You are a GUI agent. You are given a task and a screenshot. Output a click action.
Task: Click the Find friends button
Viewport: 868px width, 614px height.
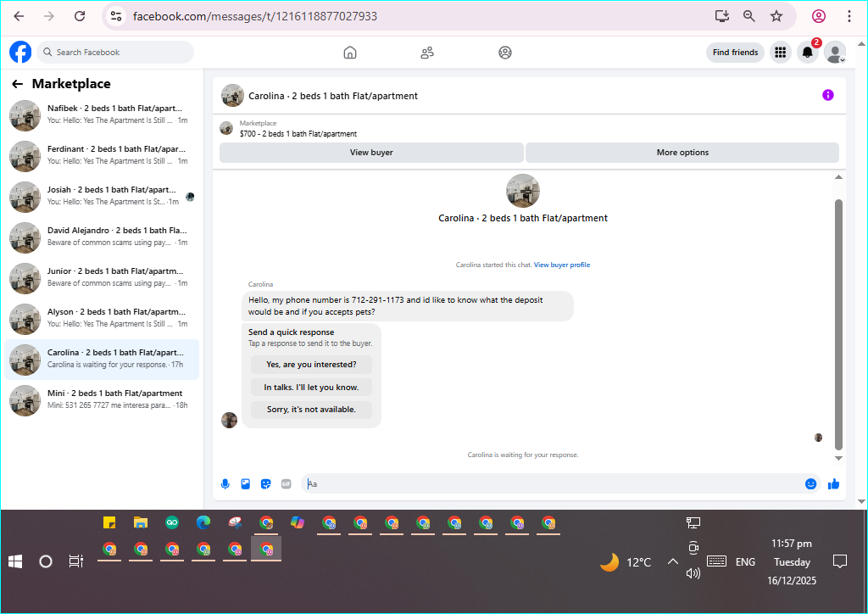[735, 52]
